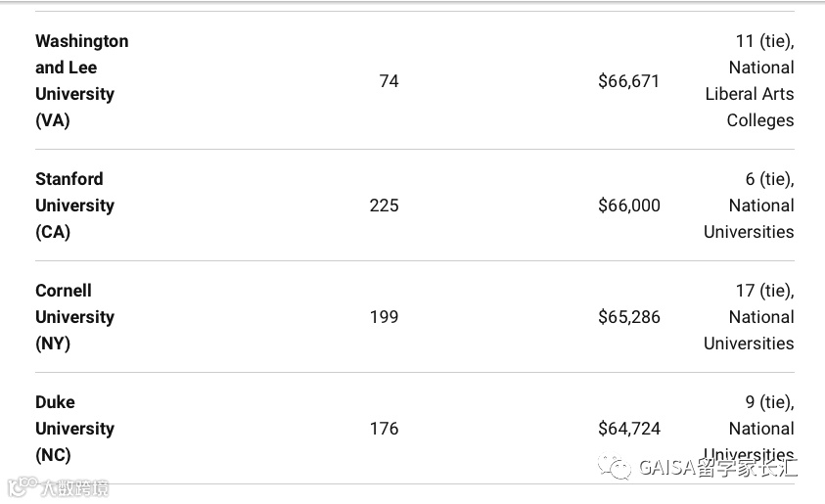Viewport: 825px width, 504px height.
Task: Click the WeChat logo beside GAISA watermark
Action: (x=616, y=468)
